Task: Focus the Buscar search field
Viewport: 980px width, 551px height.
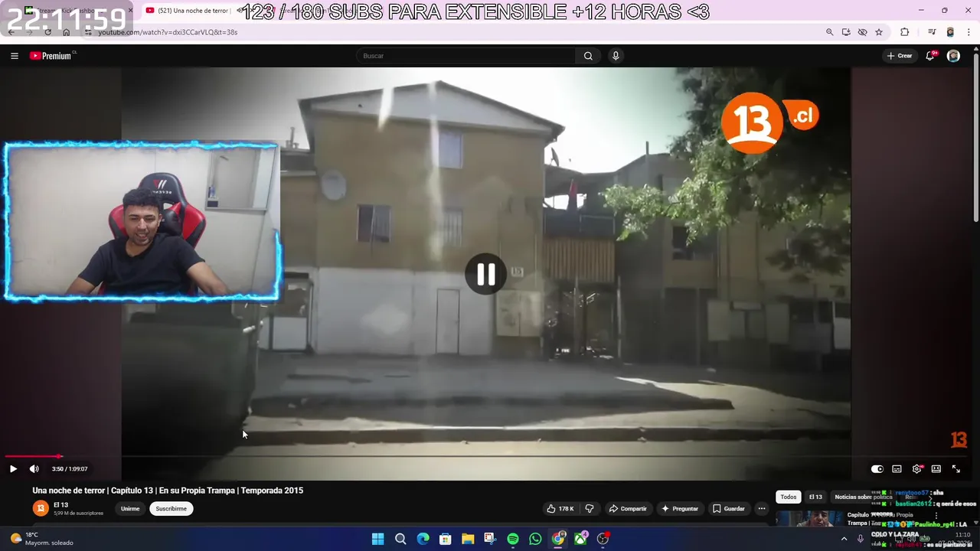Action: coord(466,56)
